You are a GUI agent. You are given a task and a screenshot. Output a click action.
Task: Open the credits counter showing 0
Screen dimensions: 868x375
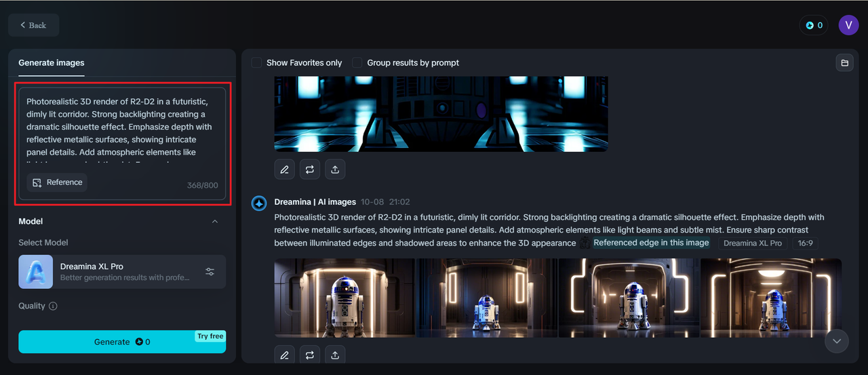[x=814, y=25]
